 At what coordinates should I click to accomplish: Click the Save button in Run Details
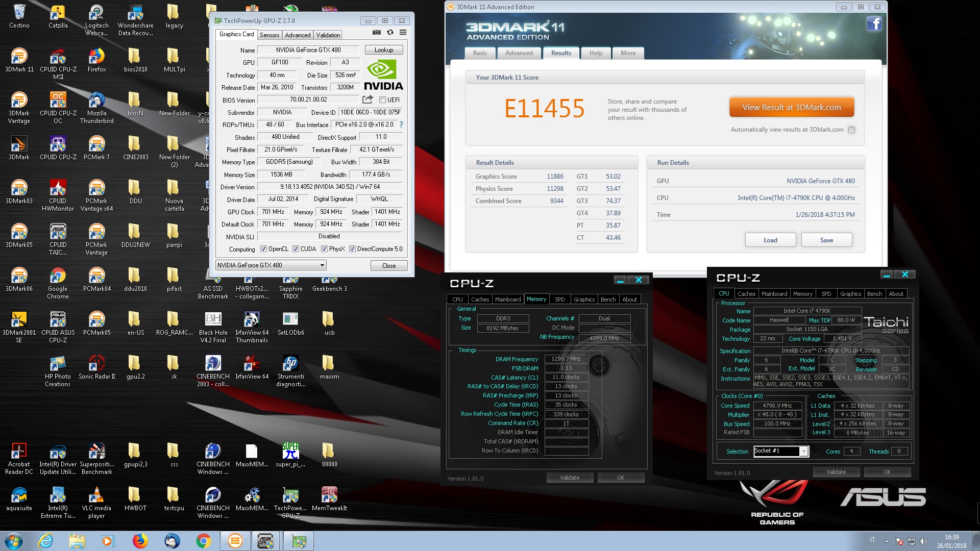click(x=827, y=240)
